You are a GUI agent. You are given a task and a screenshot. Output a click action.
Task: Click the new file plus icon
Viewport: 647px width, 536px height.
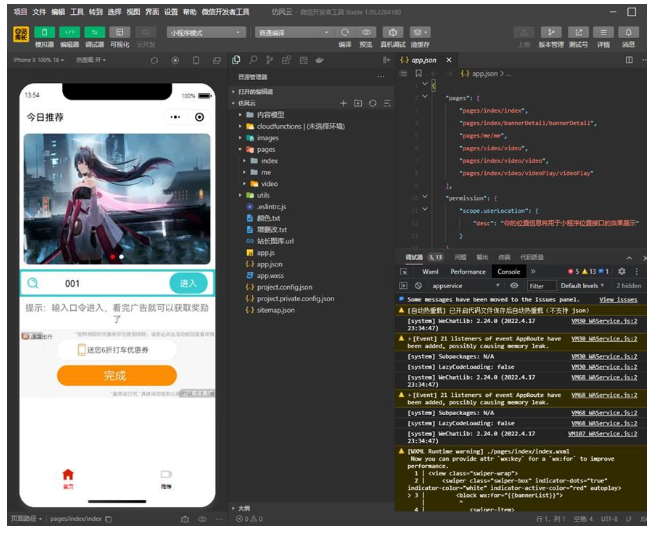point(343,103)
